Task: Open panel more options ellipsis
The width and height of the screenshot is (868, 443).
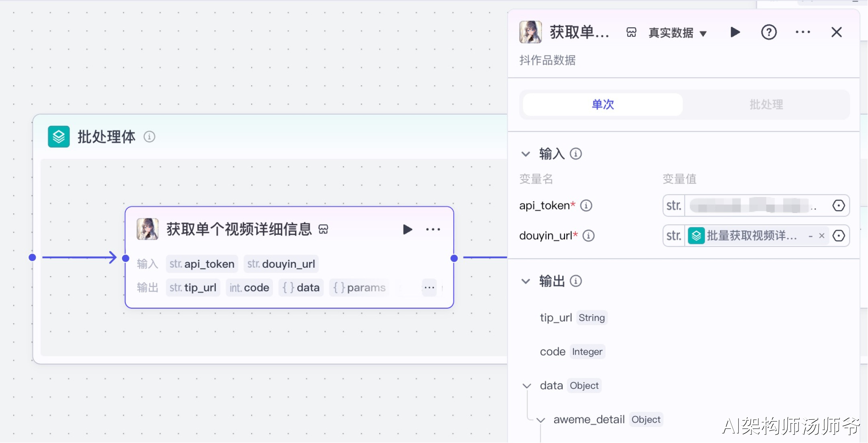Action: click(x=802, y=32)
